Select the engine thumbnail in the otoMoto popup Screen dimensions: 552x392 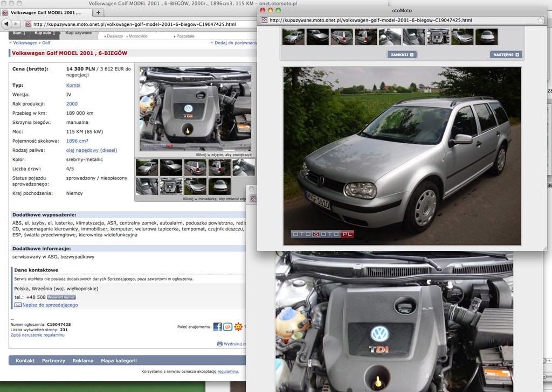tap(438, 37)
